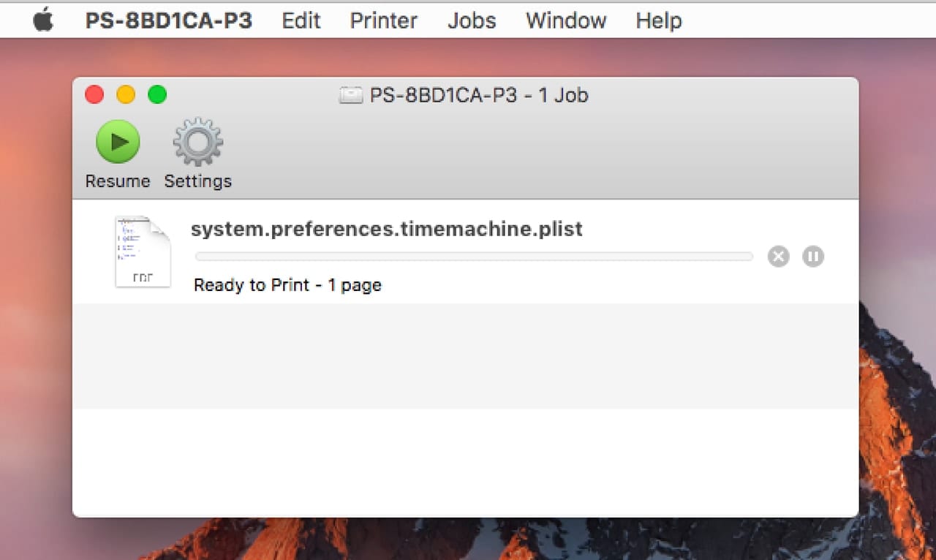The height and width of the screenshot is (560, 936).
Task: Click the green Resume printer icon
Action: (117, 141)
